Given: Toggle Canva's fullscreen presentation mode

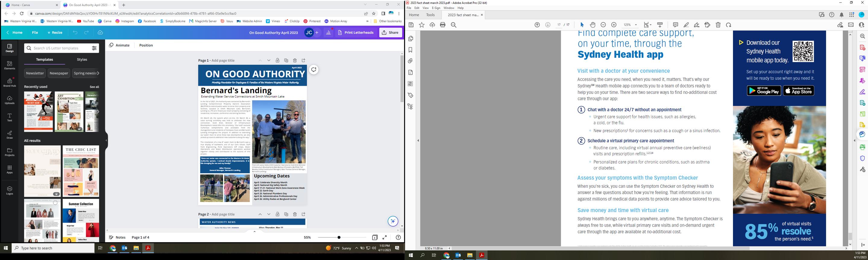Looking at the screenshot, I should [385, 237].
